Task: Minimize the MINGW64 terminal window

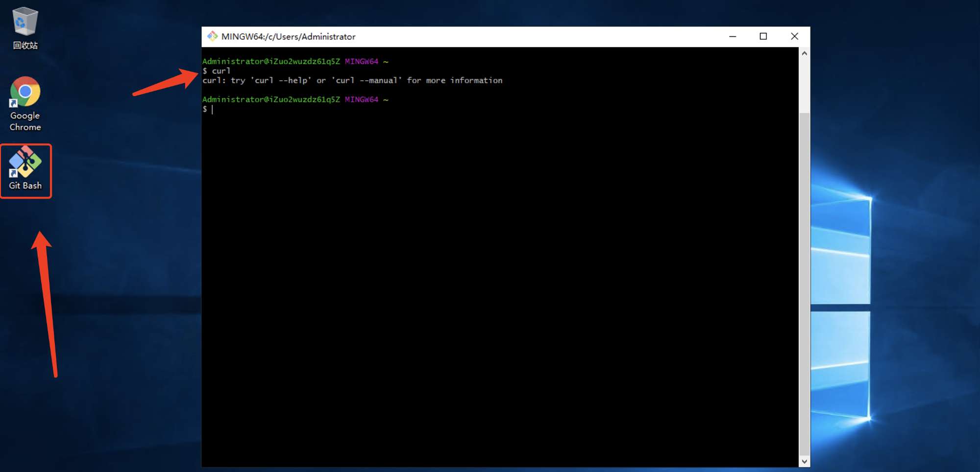Action: tap(733, 36)
